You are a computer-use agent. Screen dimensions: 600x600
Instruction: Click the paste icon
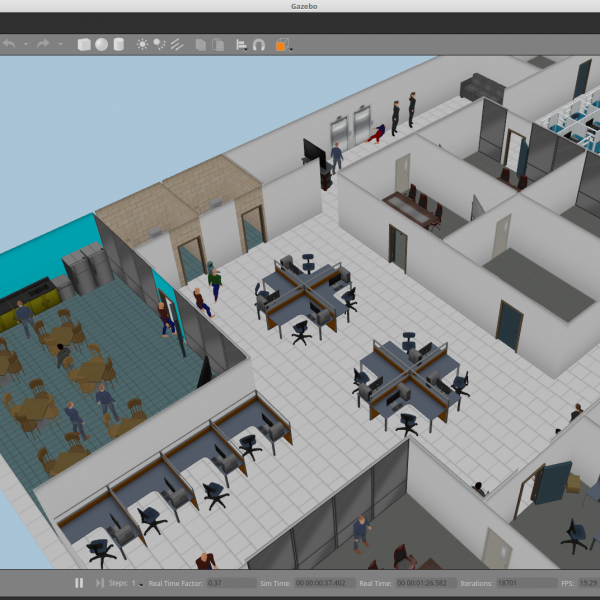point(218,44)
